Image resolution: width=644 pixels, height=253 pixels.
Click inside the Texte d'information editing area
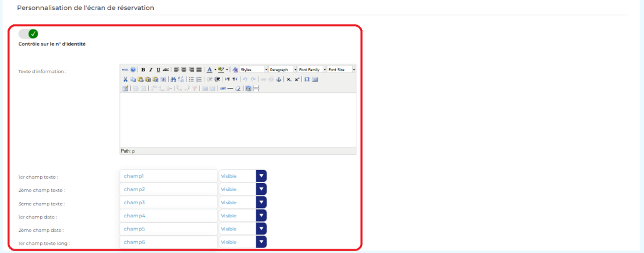tap(238, 119)
